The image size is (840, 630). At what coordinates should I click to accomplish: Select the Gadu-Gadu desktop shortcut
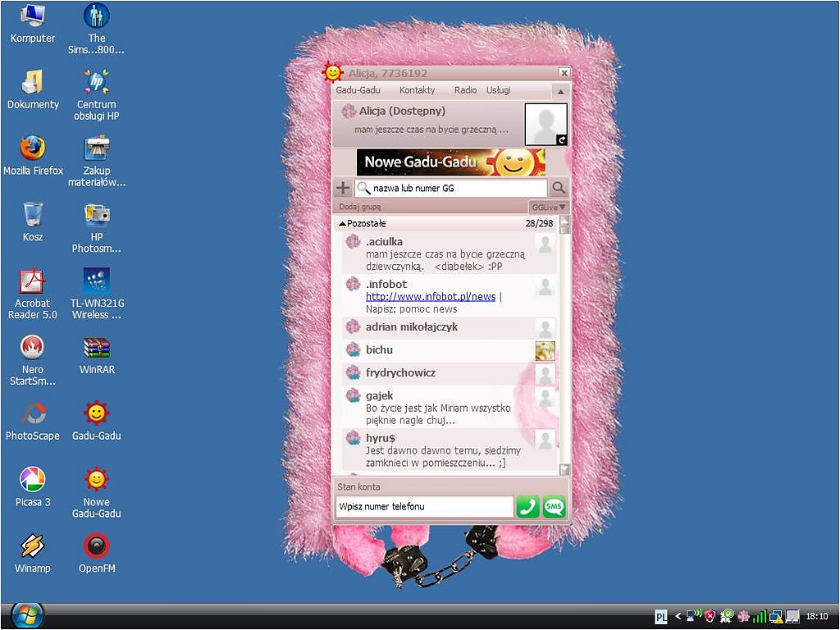[x=97, y=421]
